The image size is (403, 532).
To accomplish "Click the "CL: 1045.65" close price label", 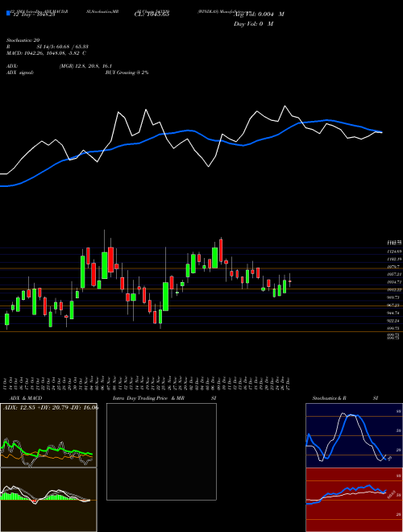I will [x=152, y=15].
